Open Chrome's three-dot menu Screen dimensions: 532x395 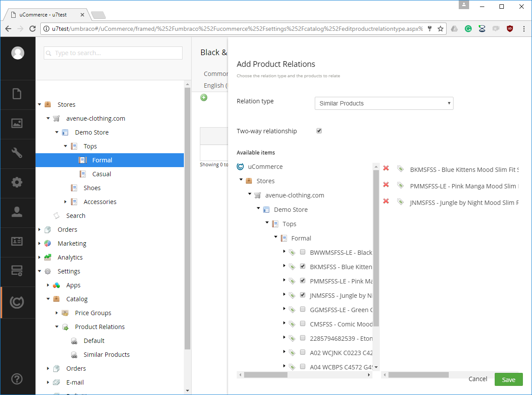[524, 29]
